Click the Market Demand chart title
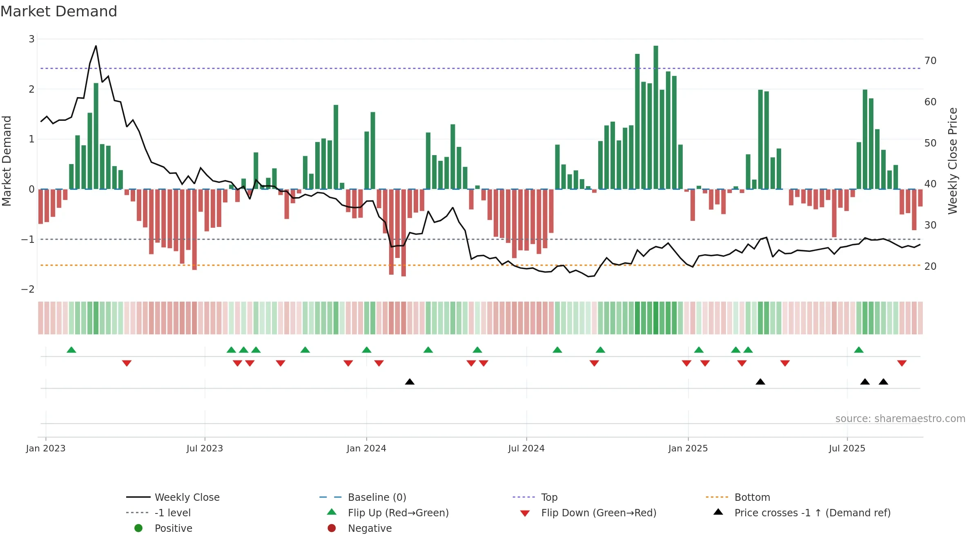Image resolution: width=980 pixels, height=551 pixels. pyautogui.click(x=59, y=11)
